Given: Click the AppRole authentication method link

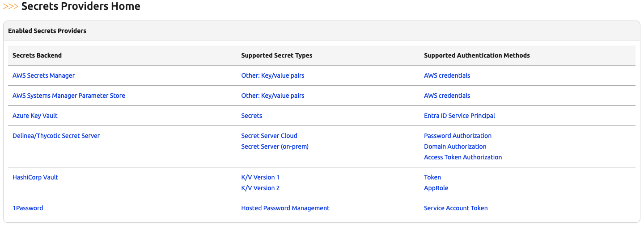Looking at the screenshot, I should (436, 188).
